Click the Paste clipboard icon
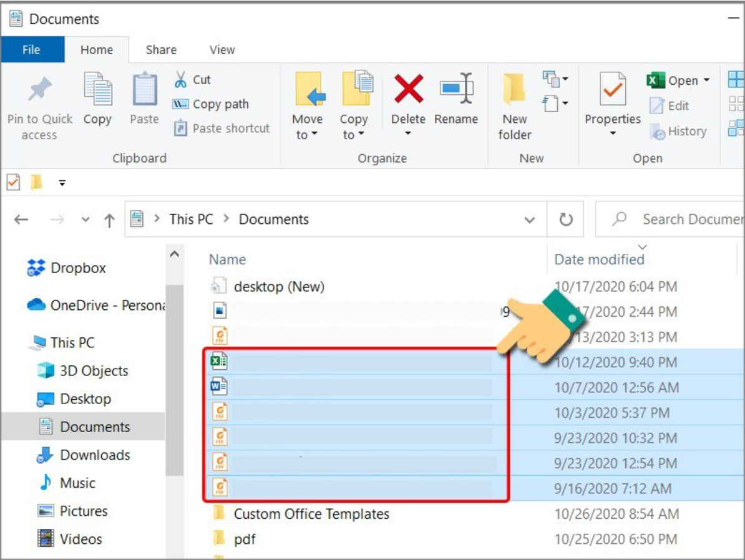The width and height of the screenshot is (745, 560). click(144, 89)
